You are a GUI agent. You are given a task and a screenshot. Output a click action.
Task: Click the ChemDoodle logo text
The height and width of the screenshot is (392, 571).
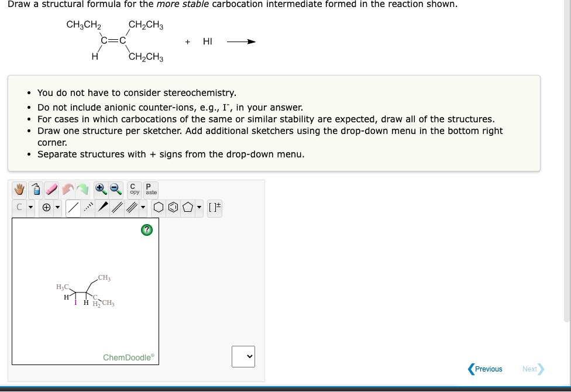click(129, 357)
